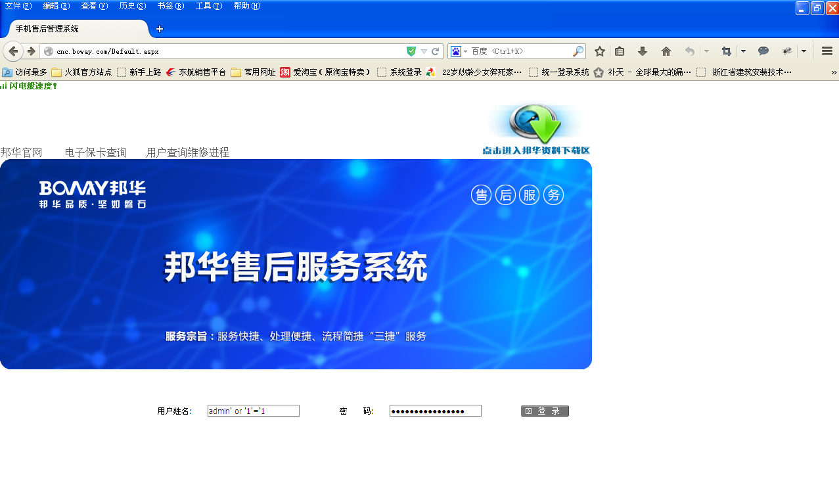The width and height of the screenshot is (839, 504).
Task: Click the screenshot crop tool icon
Action: [x=726, y=51]
